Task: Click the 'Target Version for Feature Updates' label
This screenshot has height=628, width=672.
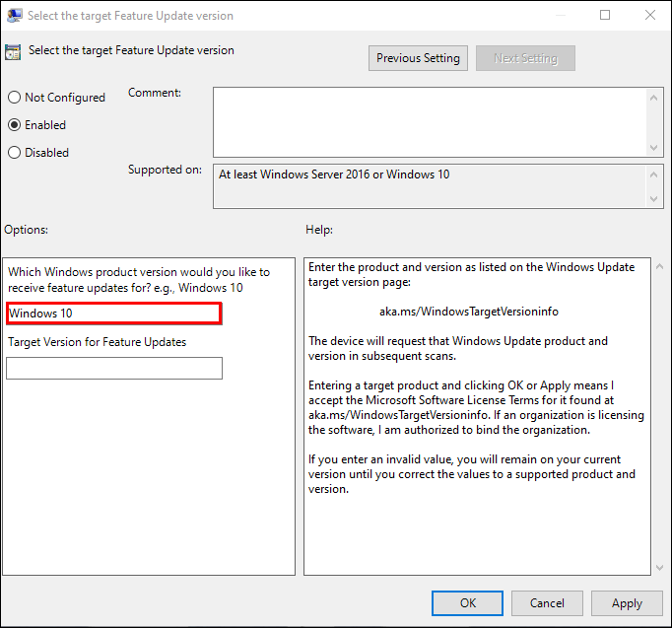Action: [x=98, y=342]
